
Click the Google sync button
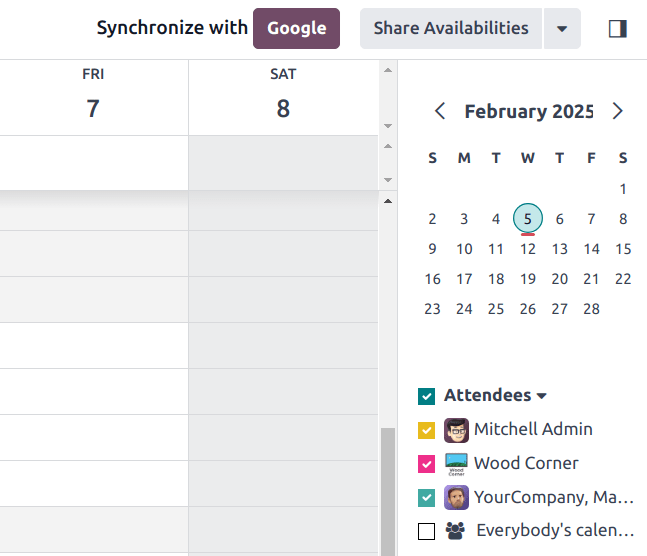[x=296, y=29]
